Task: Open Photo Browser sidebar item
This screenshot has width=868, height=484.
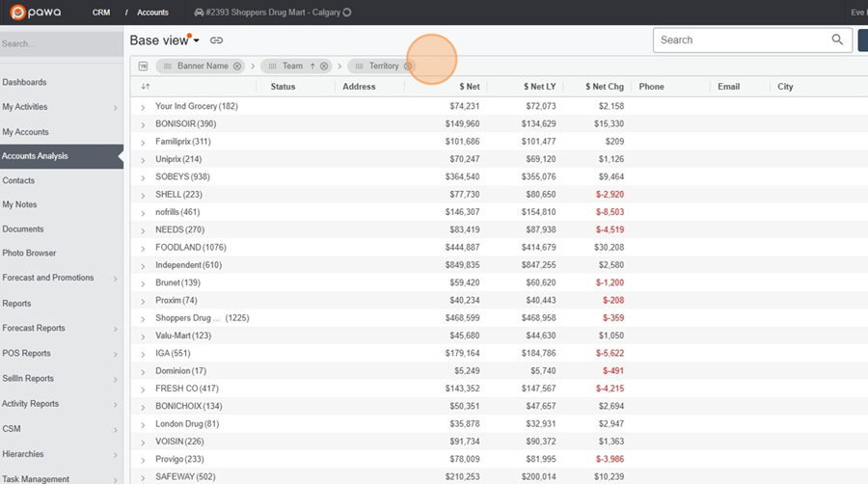Action: (29, 253)
